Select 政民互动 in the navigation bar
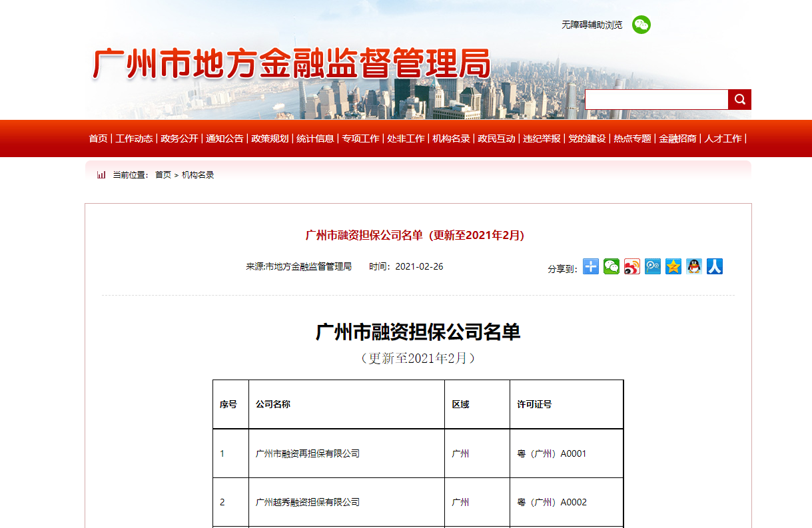 click(496, 138)
